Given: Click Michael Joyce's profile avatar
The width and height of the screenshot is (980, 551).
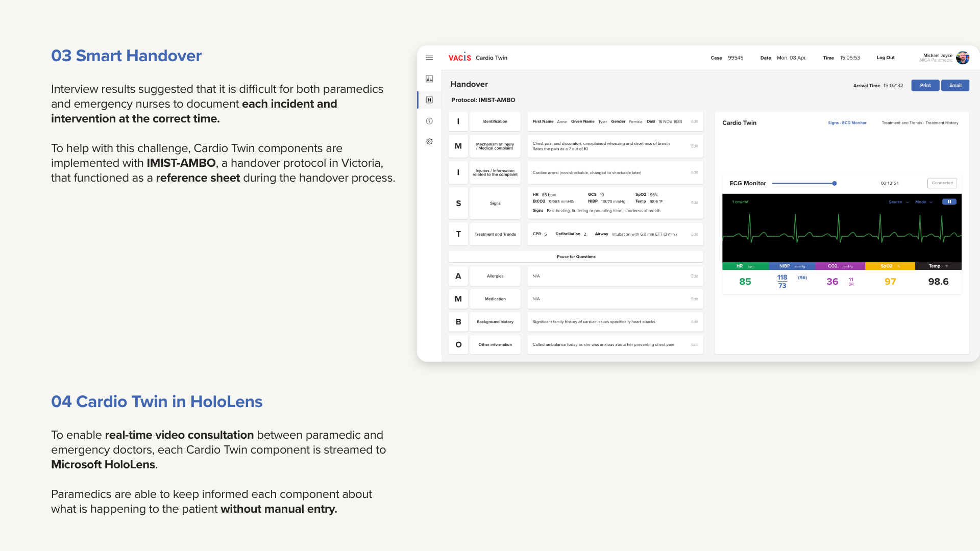Looking at the screenshot, I should 963,58.
